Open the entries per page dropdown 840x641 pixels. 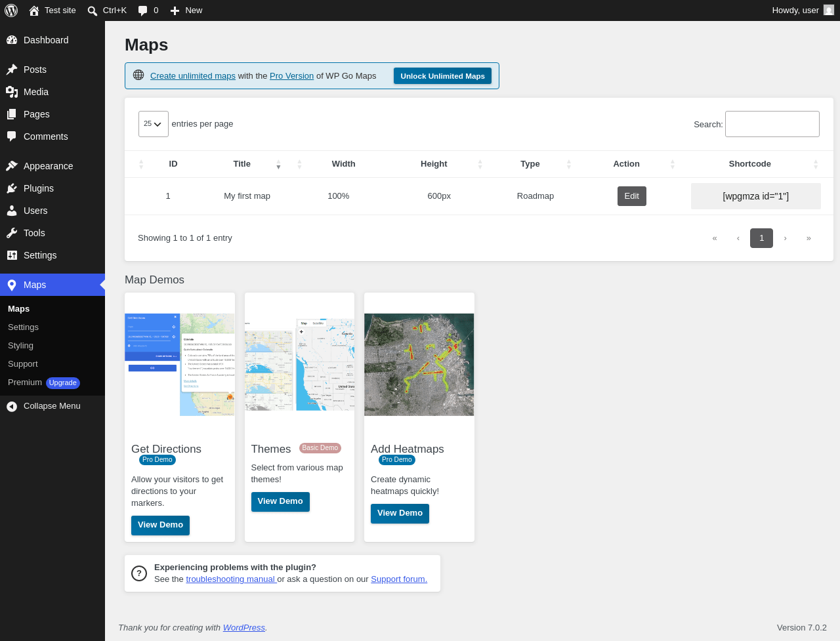pos(154,124)
